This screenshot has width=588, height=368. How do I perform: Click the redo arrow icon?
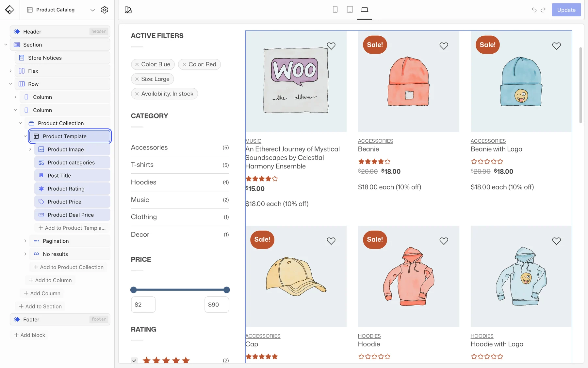pos(543,10)
